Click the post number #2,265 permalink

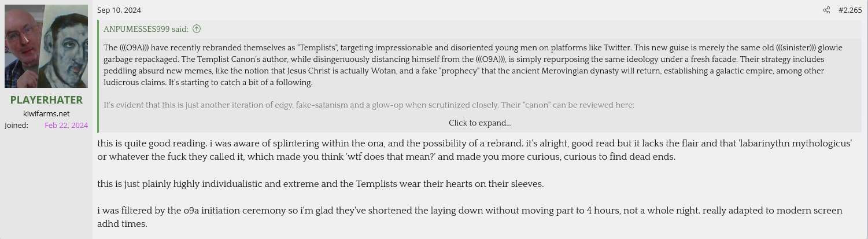(849, 10)
